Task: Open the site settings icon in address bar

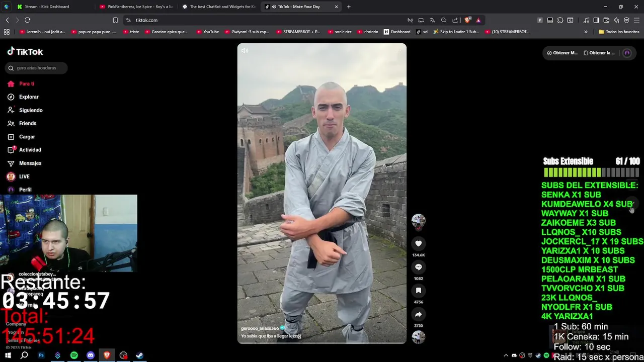Action: (x=128, y=20)
